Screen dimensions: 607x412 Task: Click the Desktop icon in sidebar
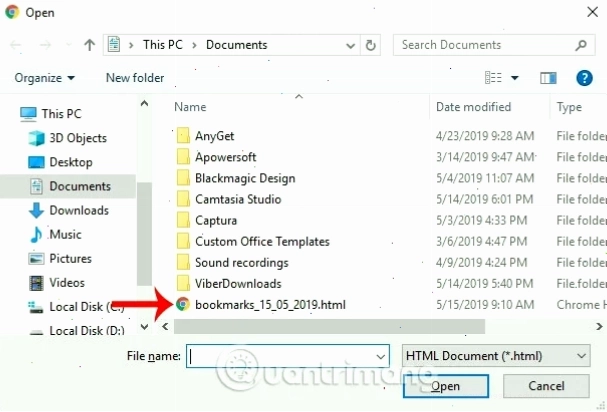tap(36, 162)
